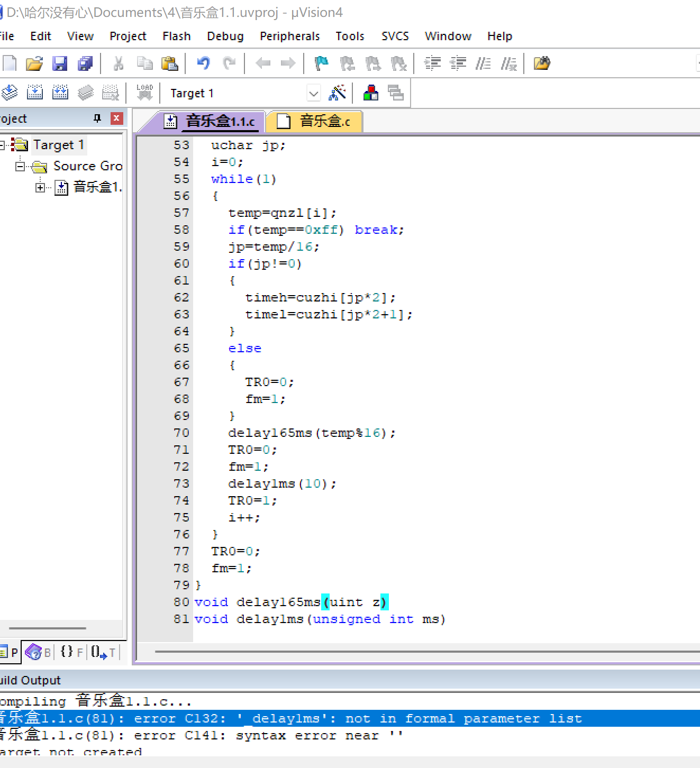Click the Project panel horizontal scrollbar

48,628
